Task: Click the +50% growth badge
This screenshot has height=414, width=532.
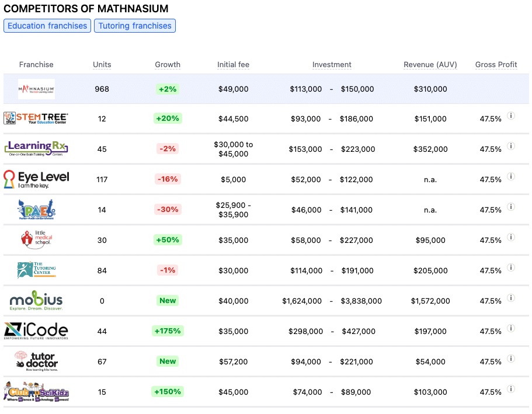Action: click(x=168, y=240)
